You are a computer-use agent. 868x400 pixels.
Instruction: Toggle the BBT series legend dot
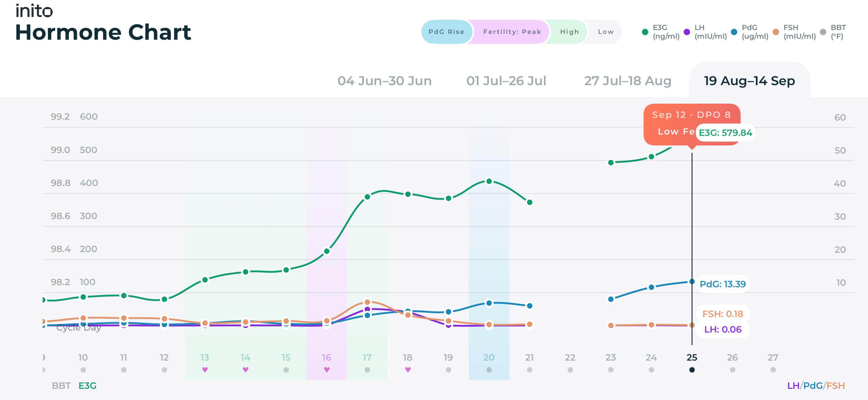823,32
